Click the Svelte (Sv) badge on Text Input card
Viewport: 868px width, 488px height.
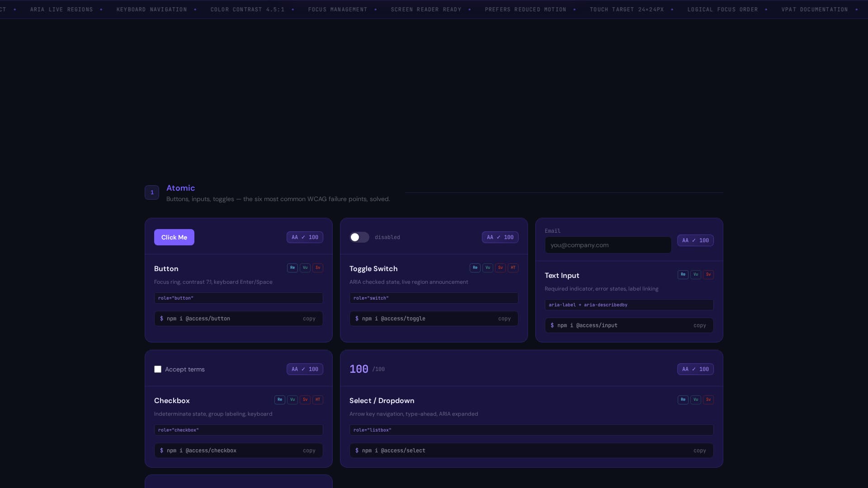708,275
